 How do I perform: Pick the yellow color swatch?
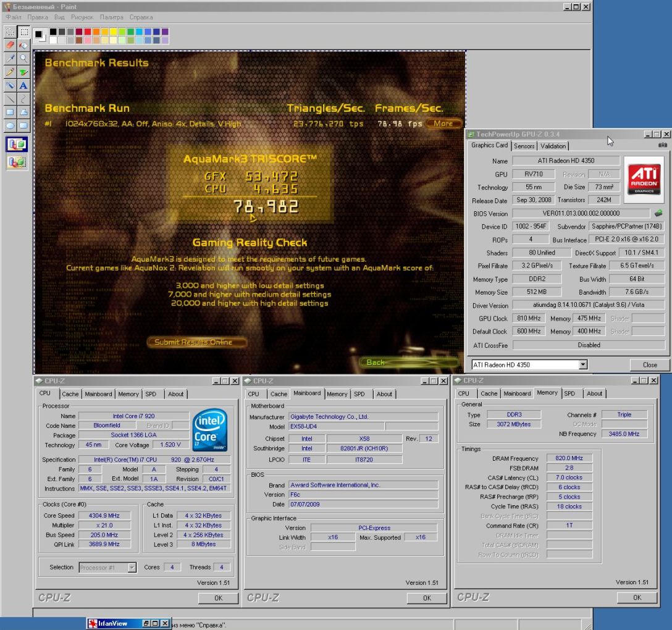click(113, 31)
